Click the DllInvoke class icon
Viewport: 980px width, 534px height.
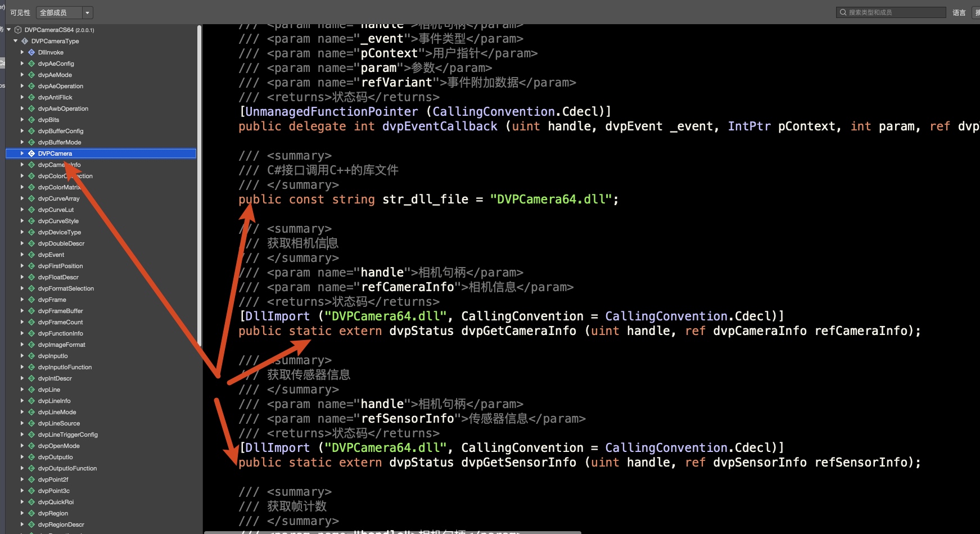pos(31,52)
